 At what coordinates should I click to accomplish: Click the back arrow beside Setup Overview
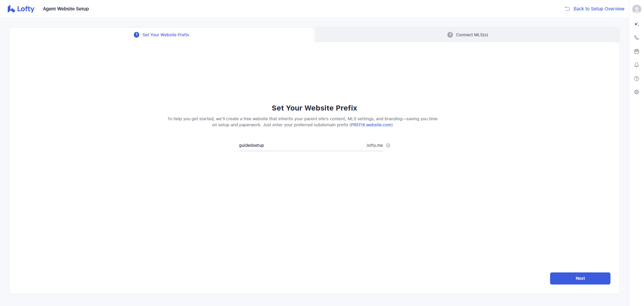point(568,8)
